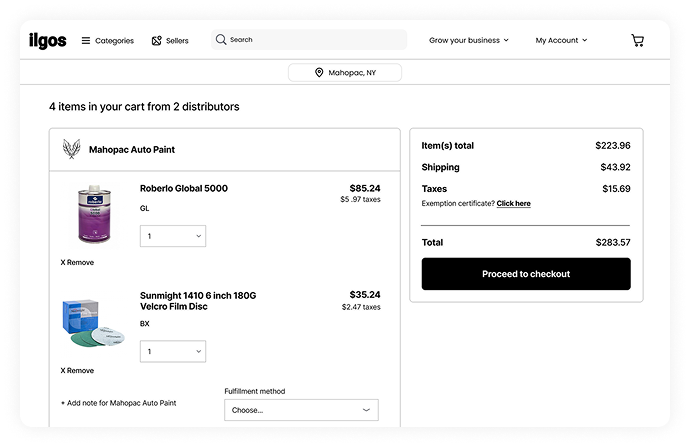Open the shopping cart icon

[x=638, y=40]
